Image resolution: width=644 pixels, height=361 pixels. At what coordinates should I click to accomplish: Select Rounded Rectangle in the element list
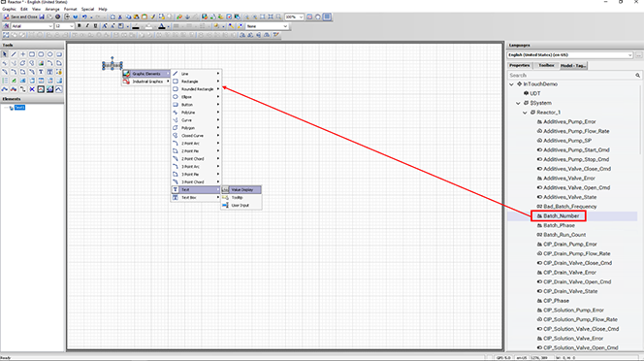196,89
